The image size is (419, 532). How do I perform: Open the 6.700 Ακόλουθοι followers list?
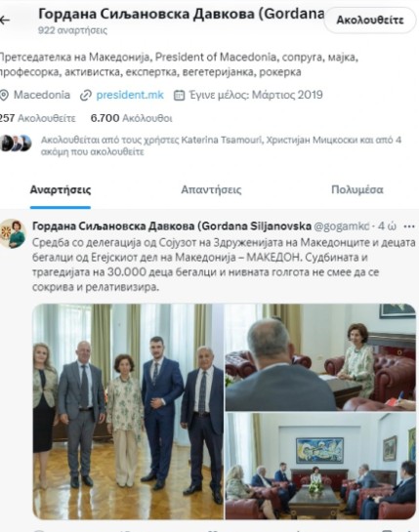point(132,118)
